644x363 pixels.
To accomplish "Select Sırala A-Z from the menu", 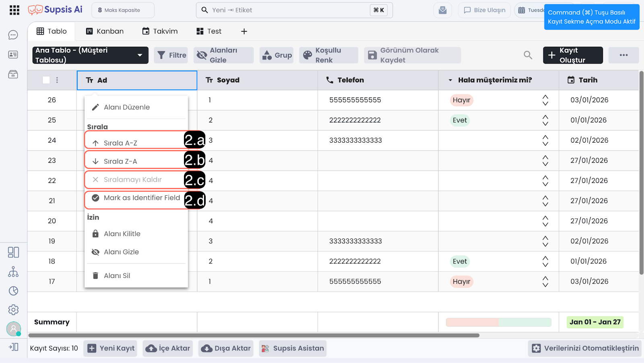I will pos(120,143).
